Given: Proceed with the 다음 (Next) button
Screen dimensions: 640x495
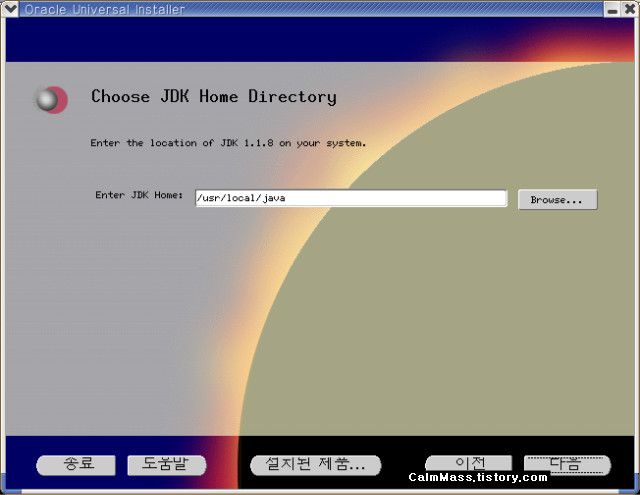Looking at the screenshot, I should pyautogui.click(x=567, y=465).
